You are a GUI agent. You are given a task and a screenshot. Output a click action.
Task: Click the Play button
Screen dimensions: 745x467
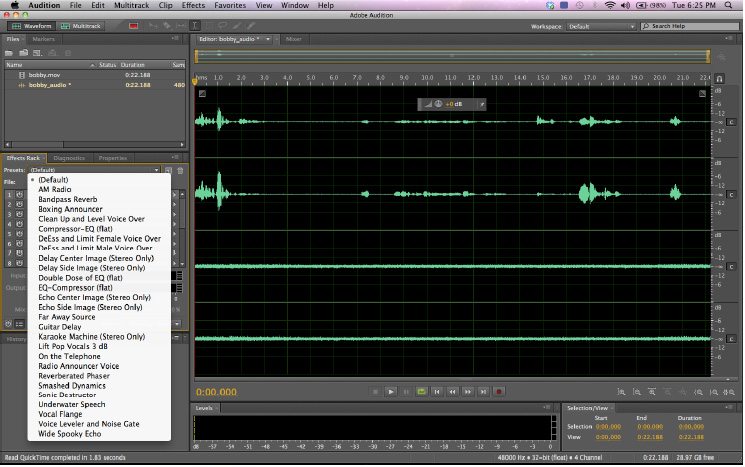point(391,392)
